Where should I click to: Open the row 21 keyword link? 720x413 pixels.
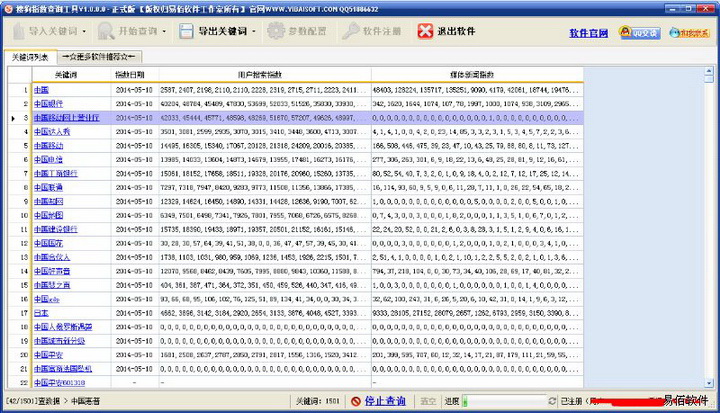(63, 369)
